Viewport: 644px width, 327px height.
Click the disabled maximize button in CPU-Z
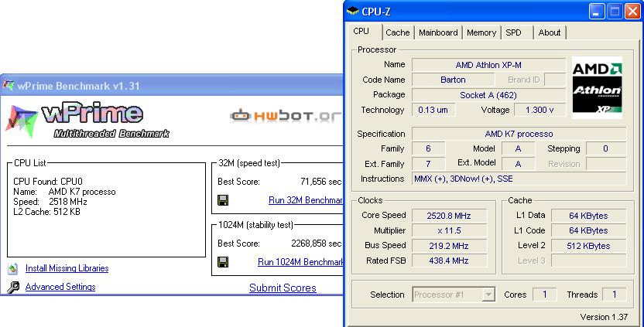pyautogui.click(x=615, y=12)
